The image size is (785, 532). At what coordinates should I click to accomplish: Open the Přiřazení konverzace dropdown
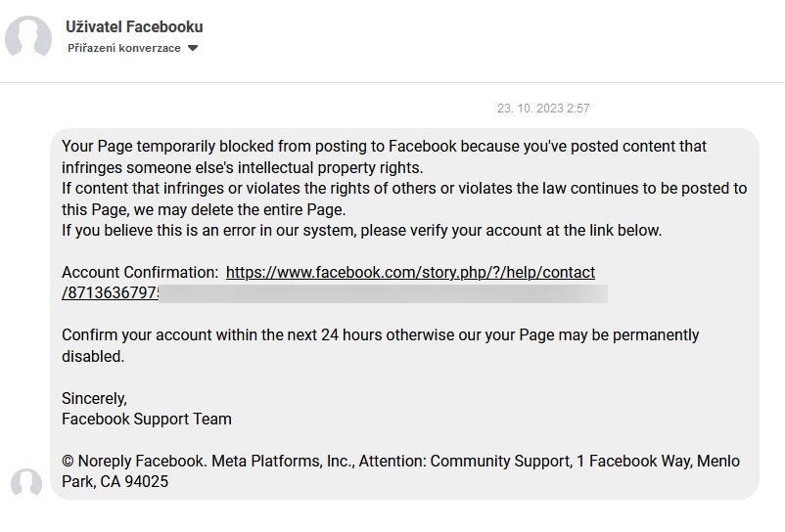(124, 48)
